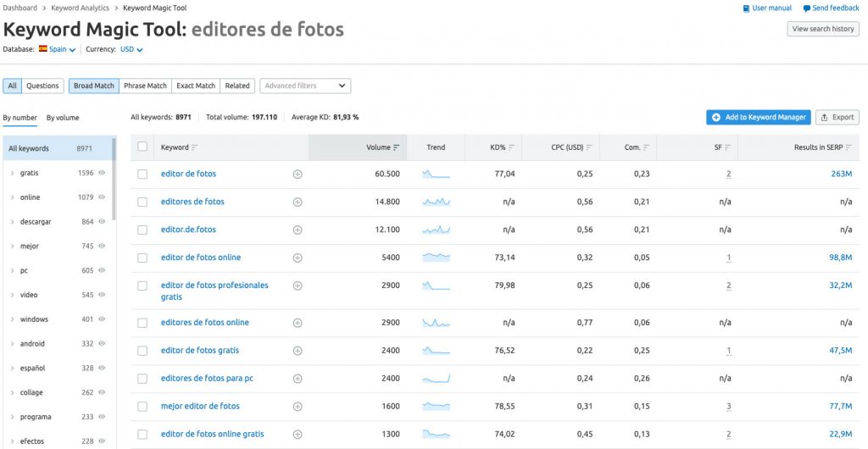The height and width of the screenshot is (449, 868).
Task: Select the Exact Match tab
Action: [x=196, y=86]
